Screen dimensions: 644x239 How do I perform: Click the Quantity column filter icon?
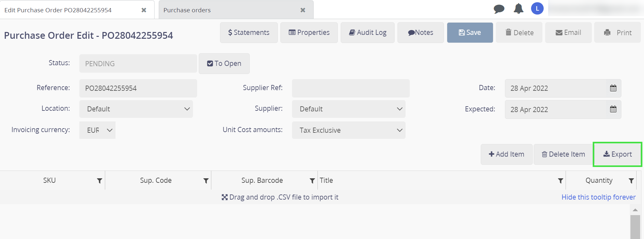pyautogui.click(x=631, y=181)
